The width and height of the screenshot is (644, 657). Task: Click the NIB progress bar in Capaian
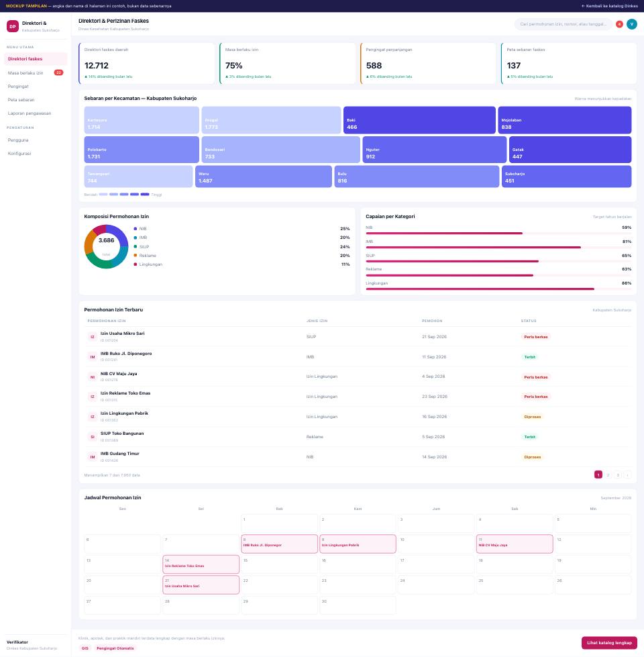click(498, 234)
